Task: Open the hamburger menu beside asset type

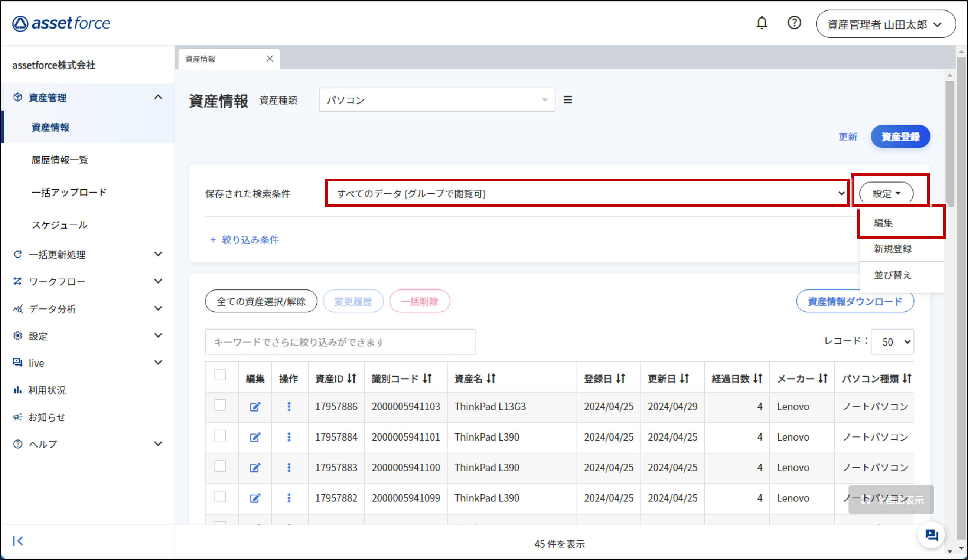Action: click(x=567, y=100)
